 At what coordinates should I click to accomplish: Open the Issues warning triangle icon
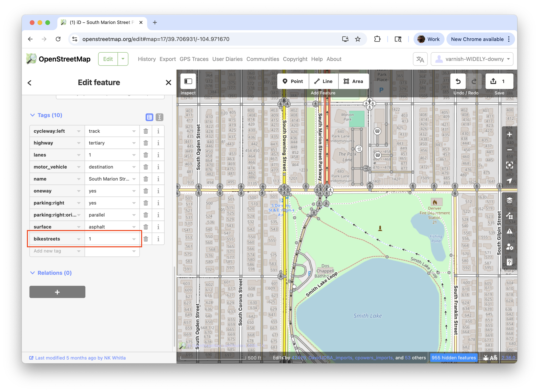click(x=509, y=231)
